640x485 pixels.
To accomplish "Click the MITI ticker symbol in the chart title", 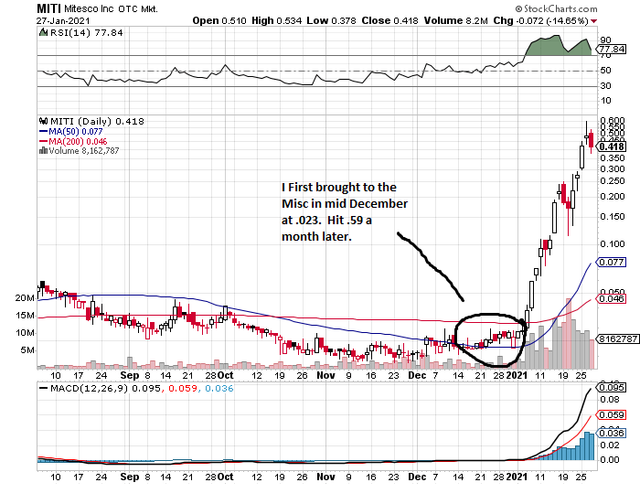I will [x=48, y=9].
